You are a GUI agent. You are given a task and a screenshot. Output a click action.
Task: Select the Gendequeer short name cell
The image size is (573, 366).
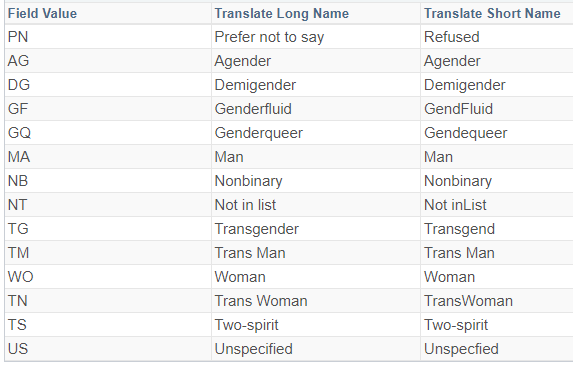tap(497, 133)
